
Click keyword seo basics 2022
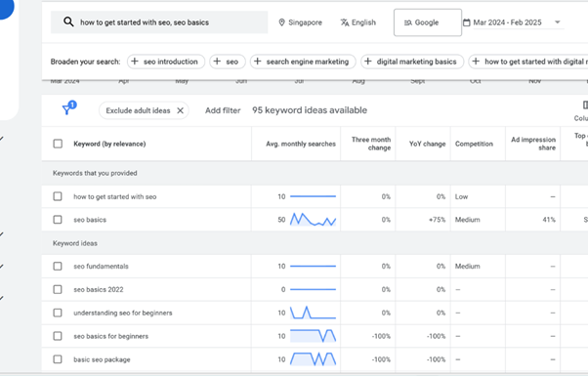pyautogui.click(x=99, y=289)
